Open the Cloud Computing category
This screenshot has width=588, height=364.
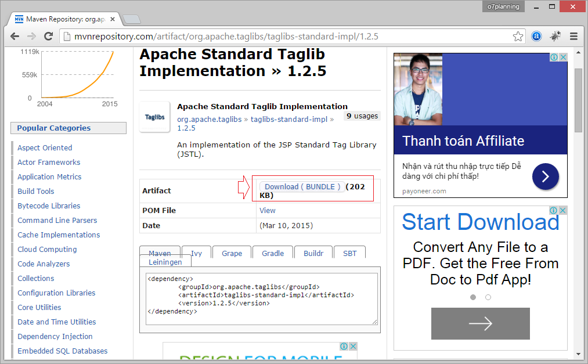coord(47,249)
